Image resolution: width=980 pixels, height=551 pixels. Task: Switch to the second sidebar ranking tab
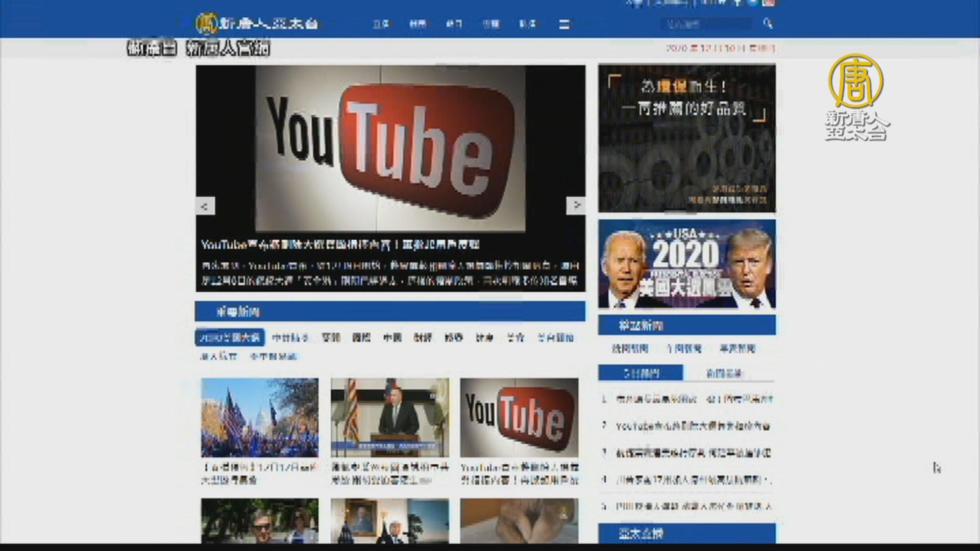[724, 373]
